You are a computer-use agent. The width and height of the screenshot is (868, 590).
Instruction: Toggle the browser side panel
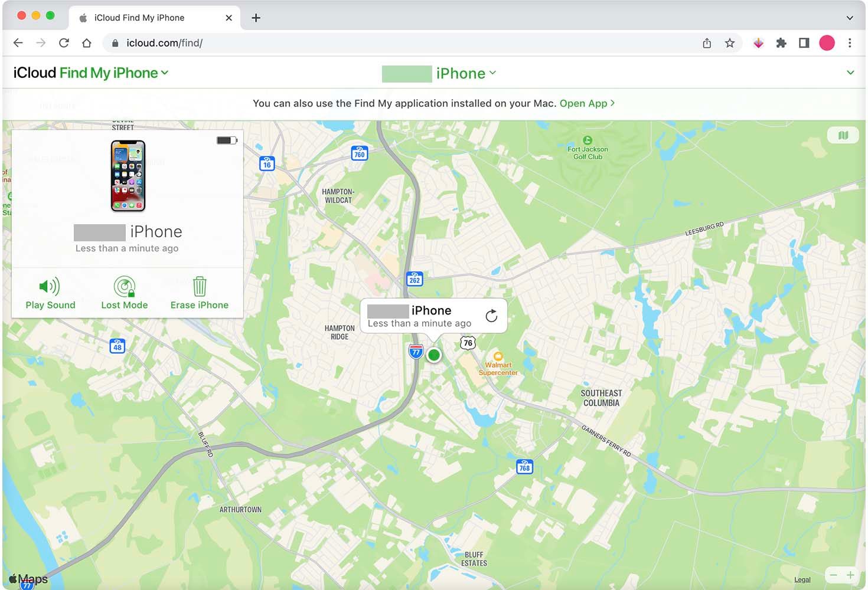tap(804, 42)
